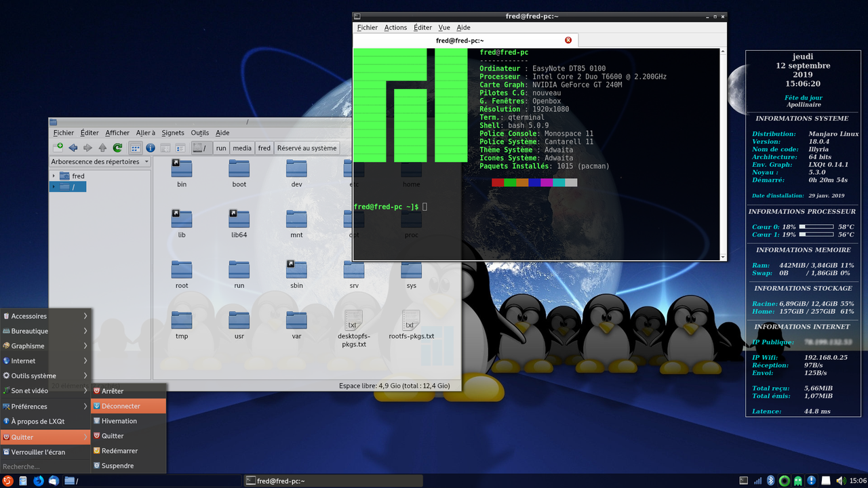
Task: Open file manager 'Outils' menu
Action: (200, 133)
